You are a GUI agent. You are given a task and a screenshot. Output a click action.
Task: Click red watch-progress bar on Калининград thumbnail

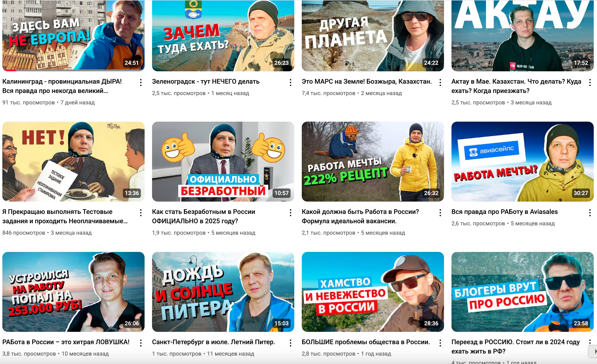(10, 70)
